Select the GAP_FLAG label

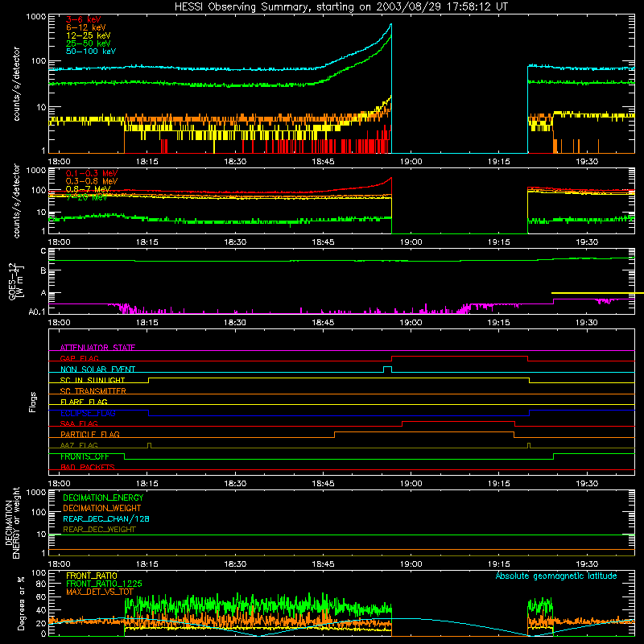coord(79,358)
